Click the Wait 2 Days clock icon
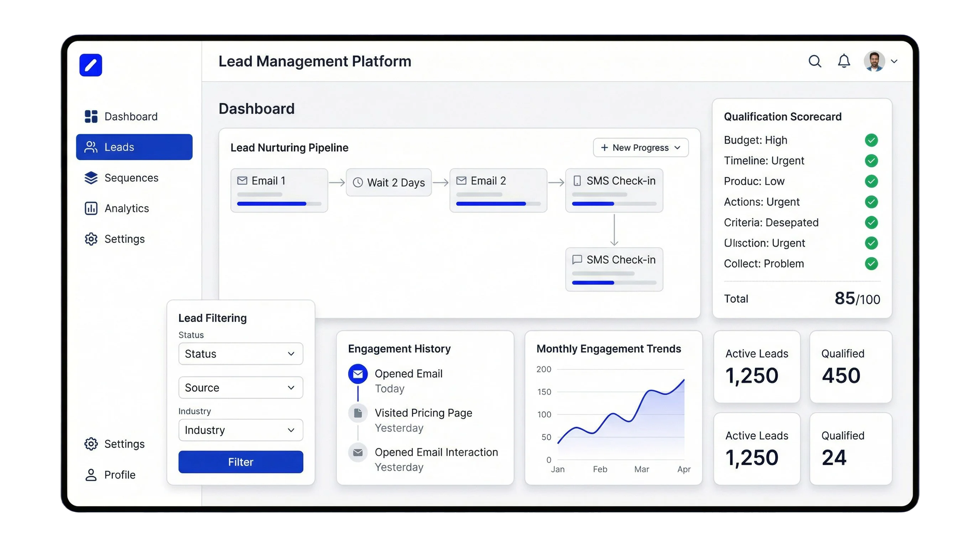The image size is (980, 547). (358, 183)
